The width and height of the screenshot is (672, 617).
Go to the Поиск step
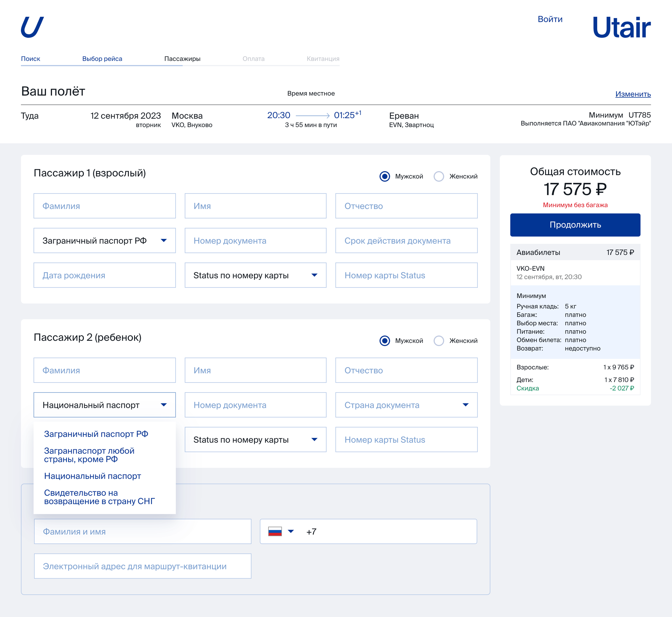point(31,59)
